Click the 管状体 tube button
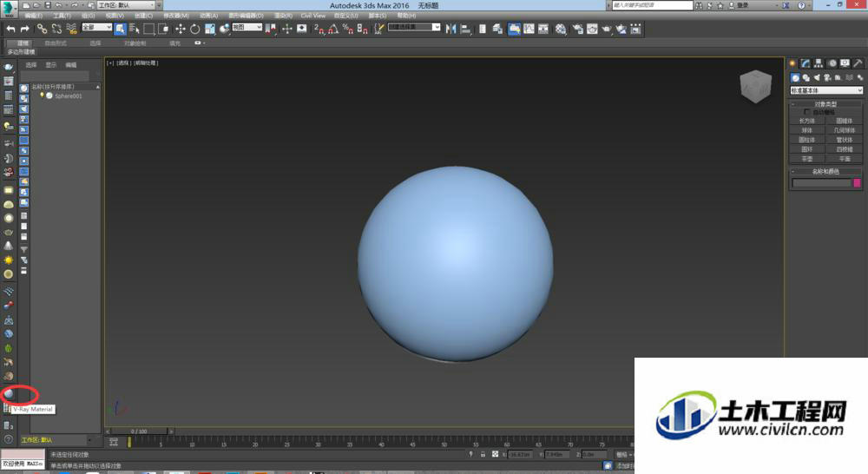This screenshot has height=474, width=868. (x=844, y=140)
